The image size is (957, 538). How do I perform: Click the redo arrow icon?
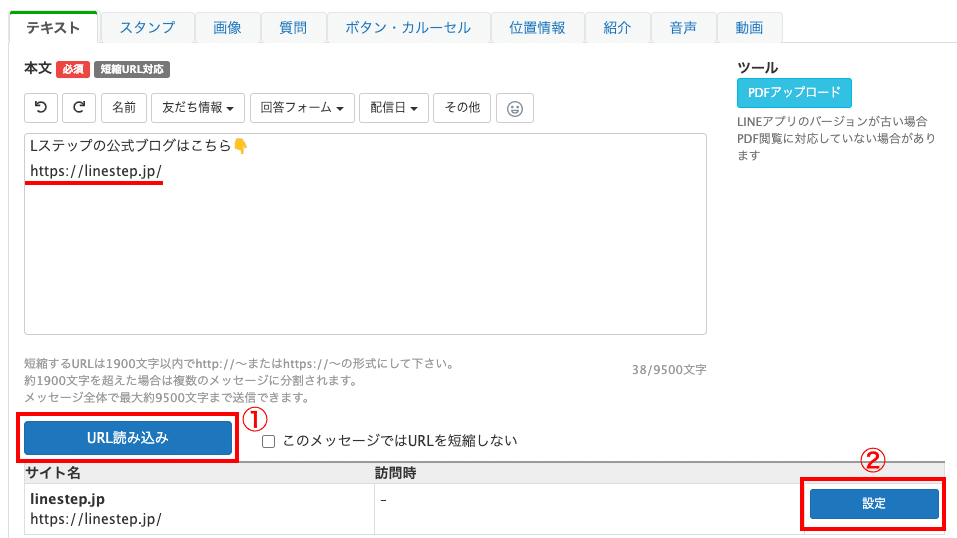[79, 107]
